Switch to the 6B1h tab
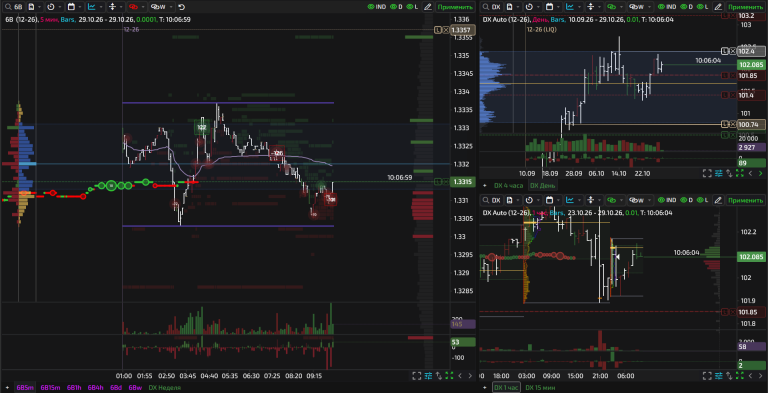 74,388
